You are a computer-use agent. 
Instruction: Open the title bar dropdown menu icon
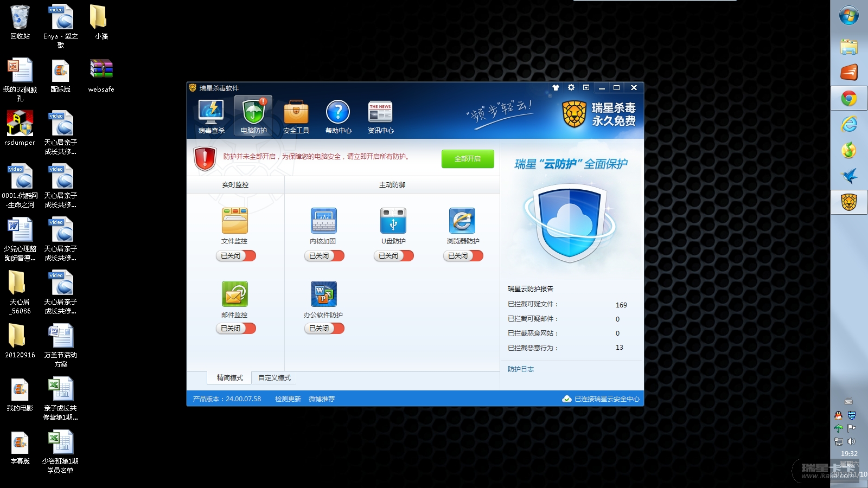[586, 87]
